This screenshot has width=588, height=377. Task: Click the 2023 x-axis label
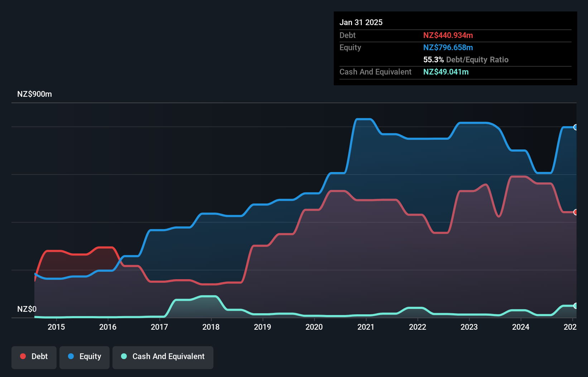pyautogui.click(x=469, y=327)
